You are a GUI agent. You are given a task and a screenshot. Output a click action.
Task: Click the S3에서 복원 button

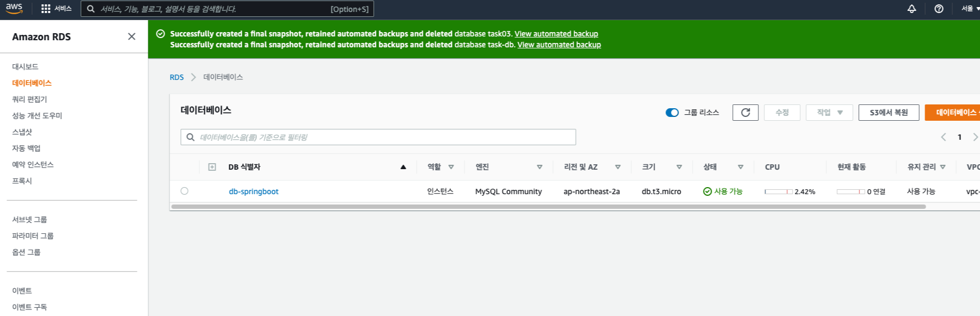click(889, 113)
